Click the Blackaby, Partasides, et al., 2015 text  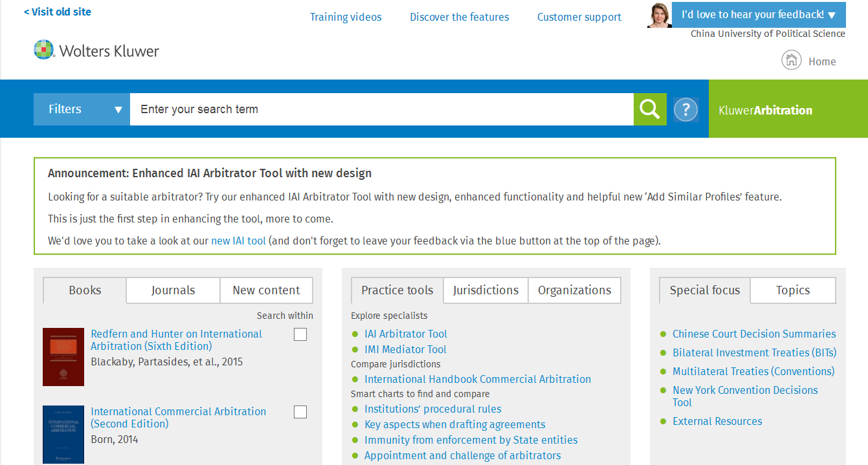[x=167, y=362]
